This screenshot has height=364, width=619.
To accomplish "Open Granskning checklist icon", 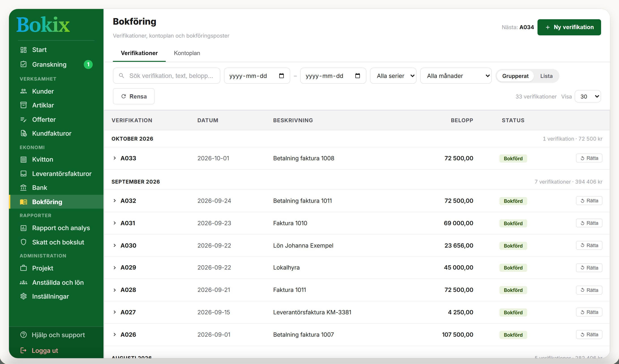I will tap(23, 64).
